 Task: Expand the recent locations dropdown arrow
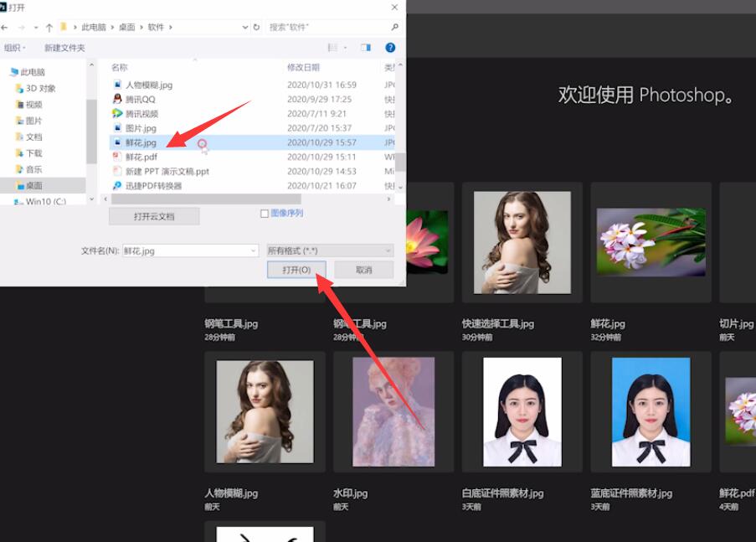[36, 28]
